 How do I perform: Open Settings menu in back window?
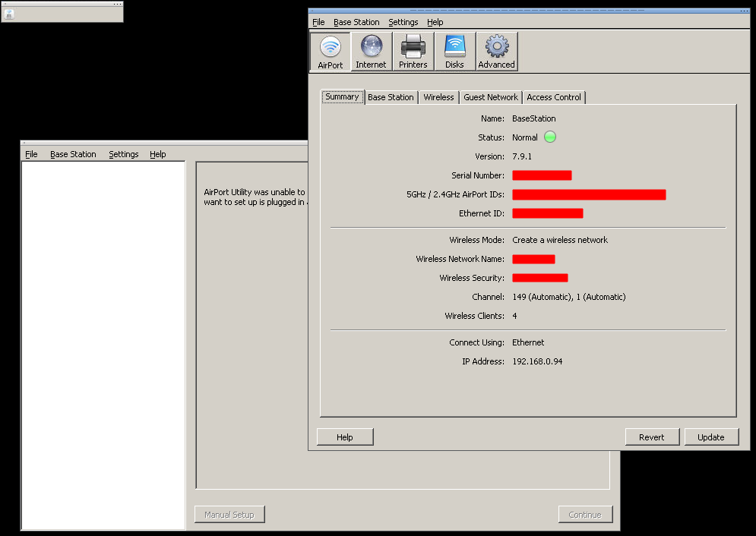(x=123, y=154)
